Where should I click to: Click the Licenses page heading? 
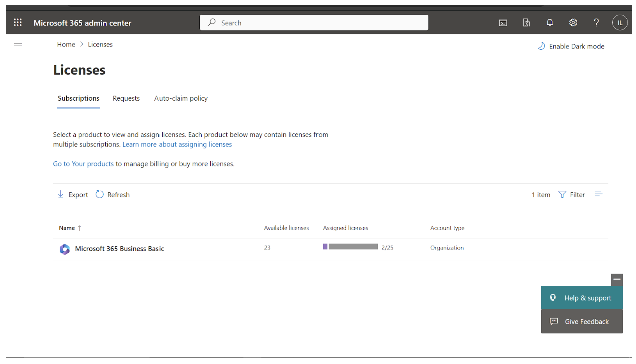pos(79,70)
